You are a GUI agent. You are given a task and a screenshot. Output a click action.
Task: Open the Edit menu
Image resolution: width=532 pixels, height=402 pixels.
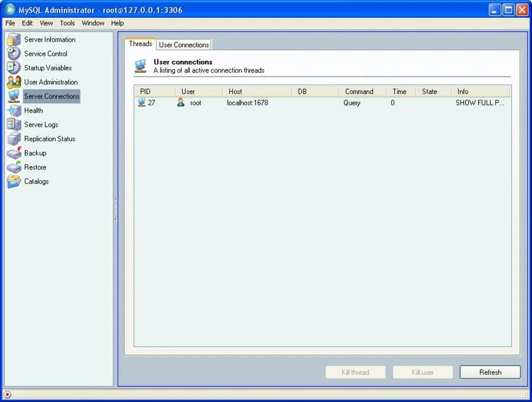click(x=27, y=23)
